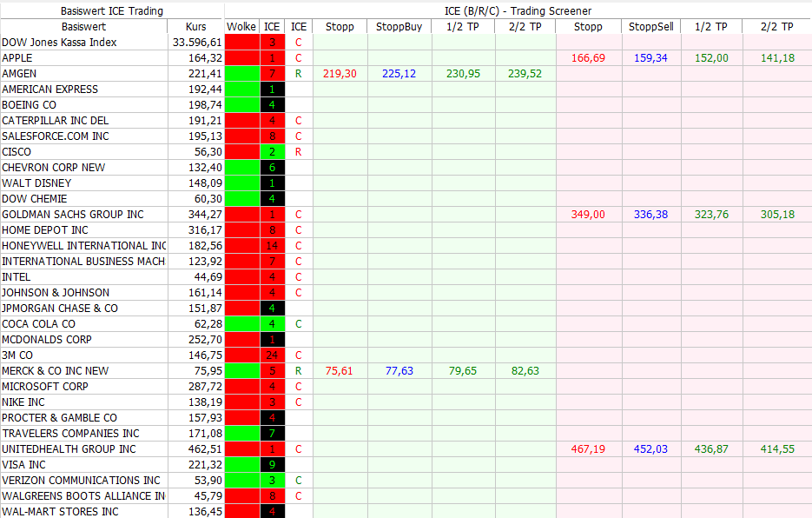The width and height of the screenshot is (812, 518).
Task: Select the INTEL row name
Action: [16, 277]
